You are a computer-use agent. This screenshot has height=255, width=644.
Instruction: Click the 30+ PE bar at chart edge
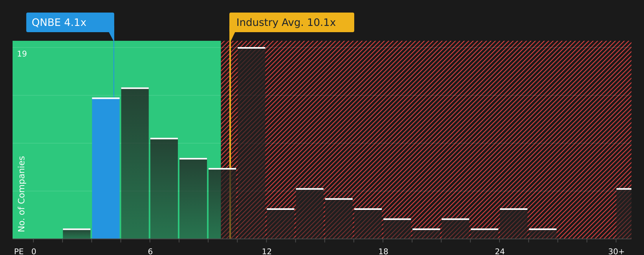(x=624, y=213)
